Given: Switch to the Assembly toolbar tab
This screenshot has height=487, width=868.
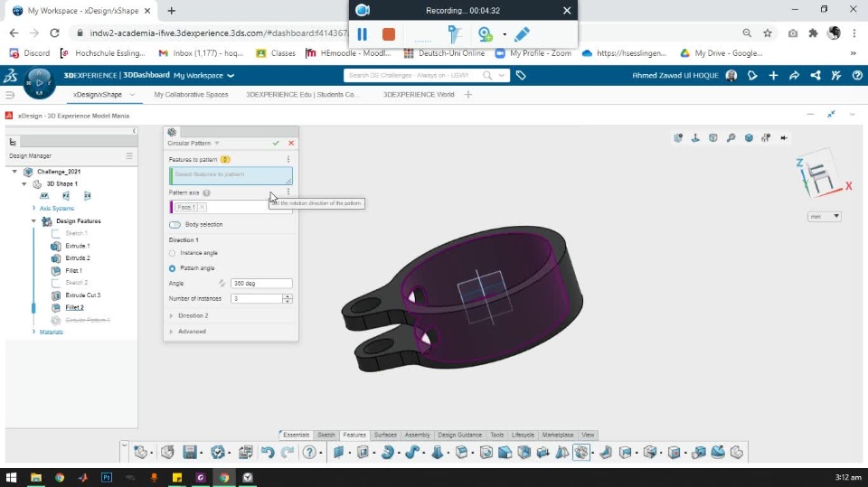Looking at the screenshot, I should point(418,435).
